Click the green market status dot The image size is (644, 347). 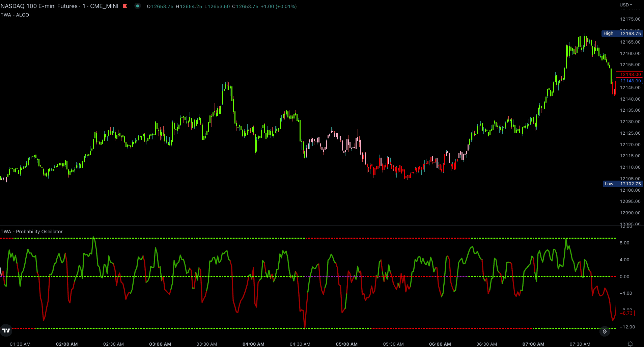click(138, 6)
